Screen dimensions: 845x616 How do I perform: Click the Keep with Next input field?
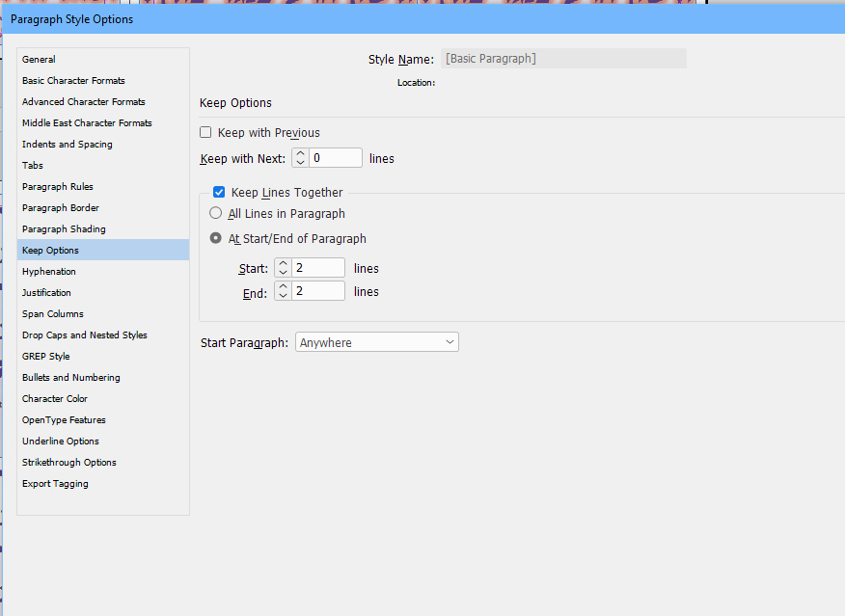(335, 158)
